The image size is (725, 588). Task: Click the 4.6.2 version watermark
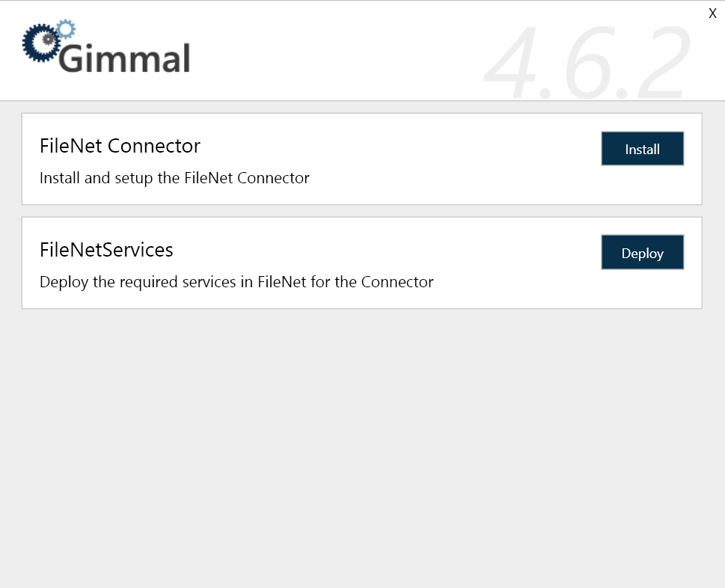[x=587, y=64]
